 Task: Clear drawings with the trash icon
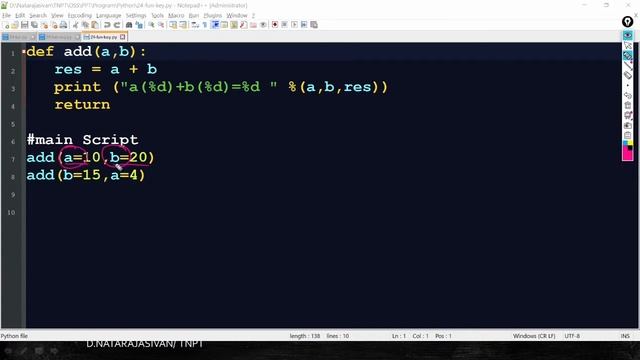[x=628, y=105]
